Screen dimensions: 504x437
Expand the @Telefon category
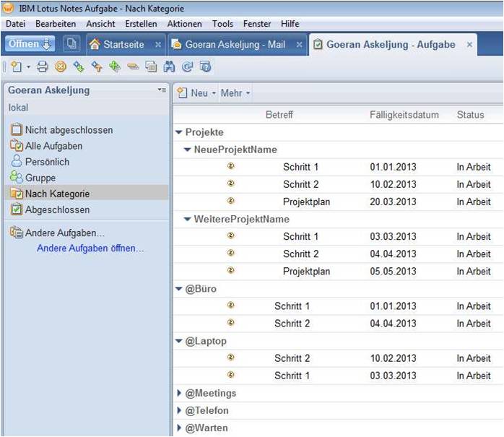coord(179,410)
